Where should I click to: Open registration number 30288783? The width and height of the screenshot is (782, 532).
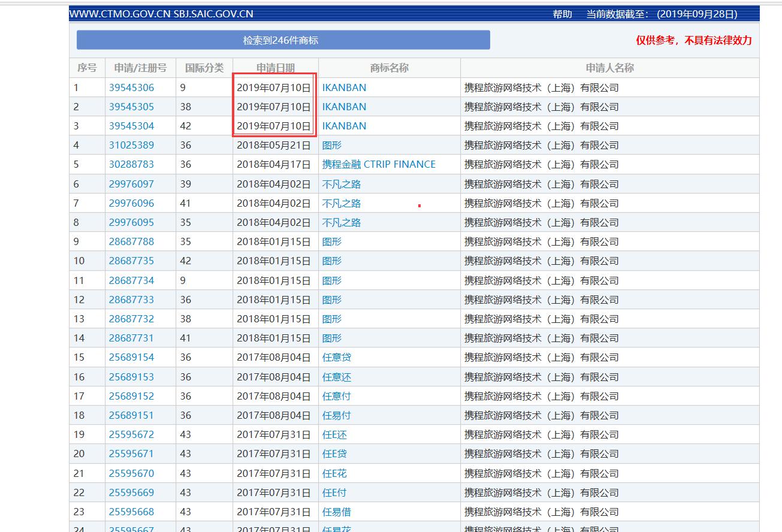(x=131, y=164)
